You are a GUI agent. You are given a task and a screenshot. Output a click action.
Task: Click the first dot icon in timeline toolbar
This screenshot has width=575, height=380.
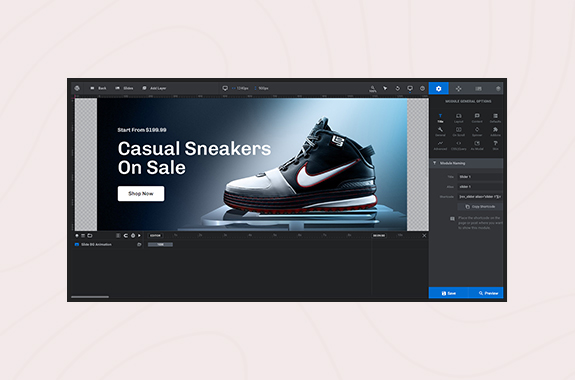pyautogui.click(x=77, y=235)
